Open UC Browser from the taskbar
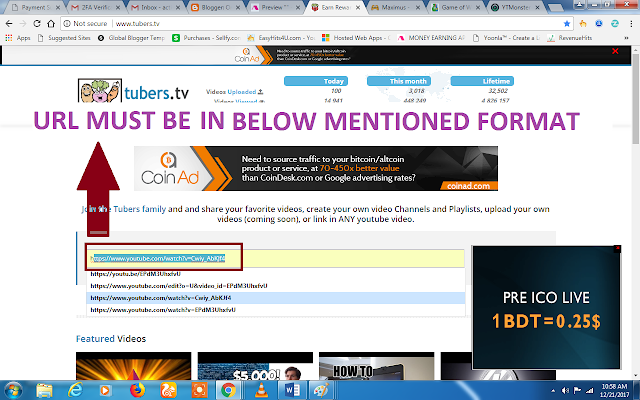This screenshot has height=400, width=640. pos(168,391)
